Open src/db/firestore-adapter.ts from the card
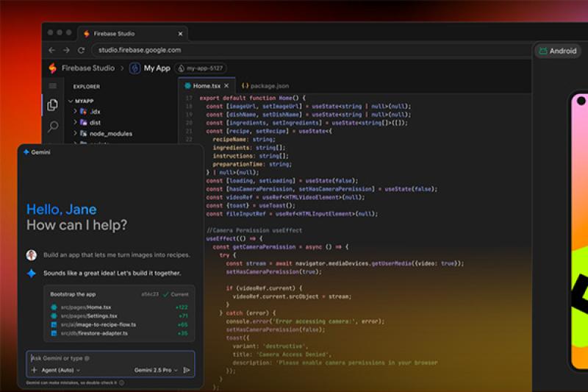Viewport: 588px width, 392px height. pos(94,333)
